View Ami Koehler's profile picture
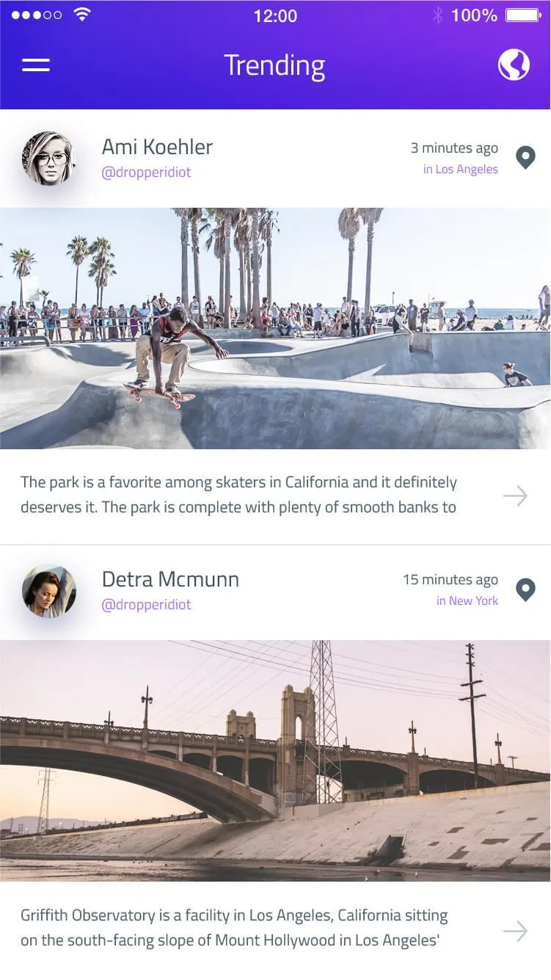 (x=48, y=158)
